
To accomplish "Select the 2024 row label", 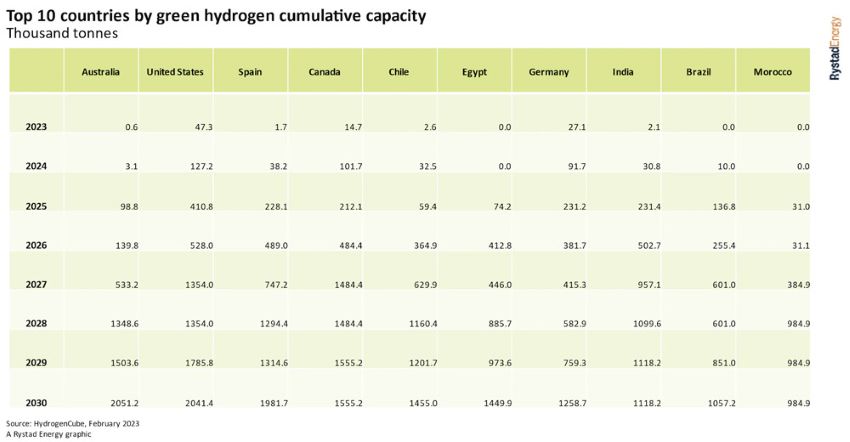I will click(36, 166).
